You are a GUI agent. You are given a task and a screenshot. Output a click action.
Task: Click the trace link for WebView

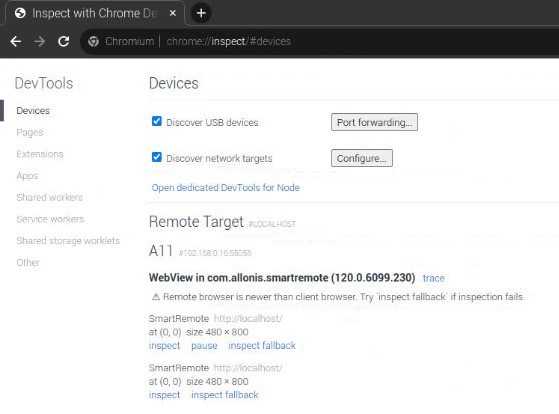[x=434, y=278]
